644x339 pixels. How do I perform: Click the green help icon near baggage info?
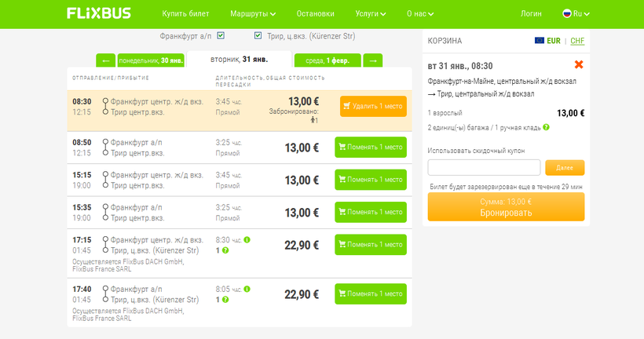(x=546, y=127)
